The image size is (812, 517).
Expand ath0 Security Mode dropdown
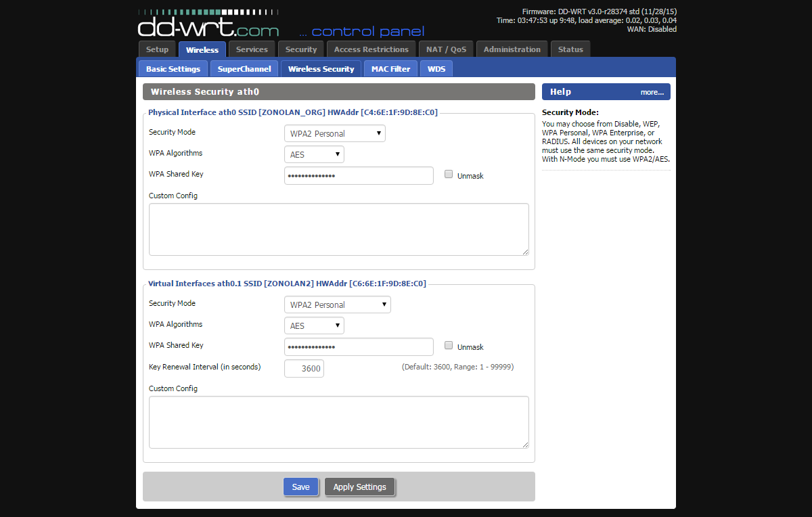tap(335, 133)
